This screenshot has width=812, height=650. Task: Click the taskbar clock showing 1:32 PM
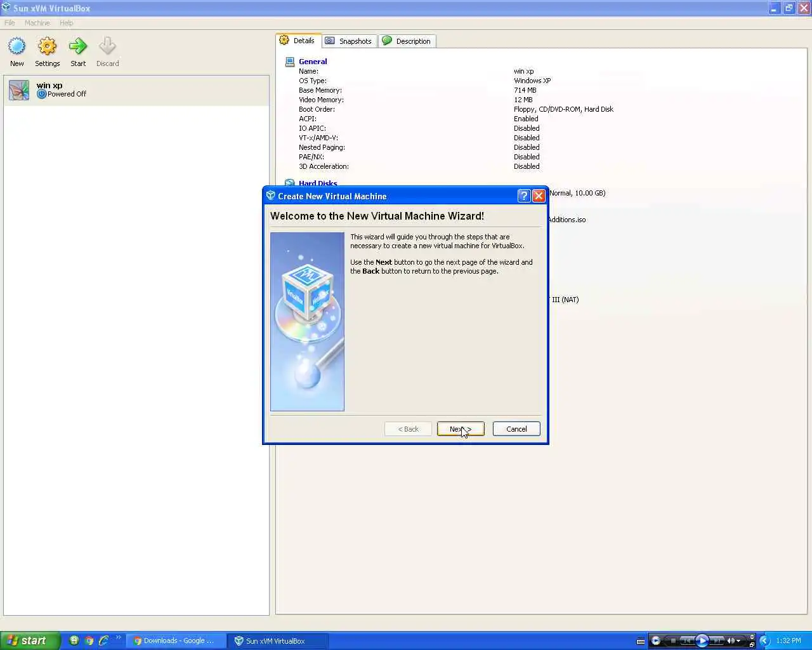(x=789, y=641)
